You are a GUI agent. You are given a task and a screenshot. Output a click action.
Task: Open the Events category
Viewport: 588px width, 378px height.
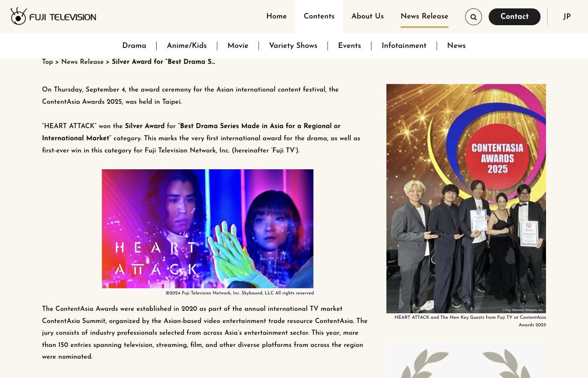click(349, 46)
